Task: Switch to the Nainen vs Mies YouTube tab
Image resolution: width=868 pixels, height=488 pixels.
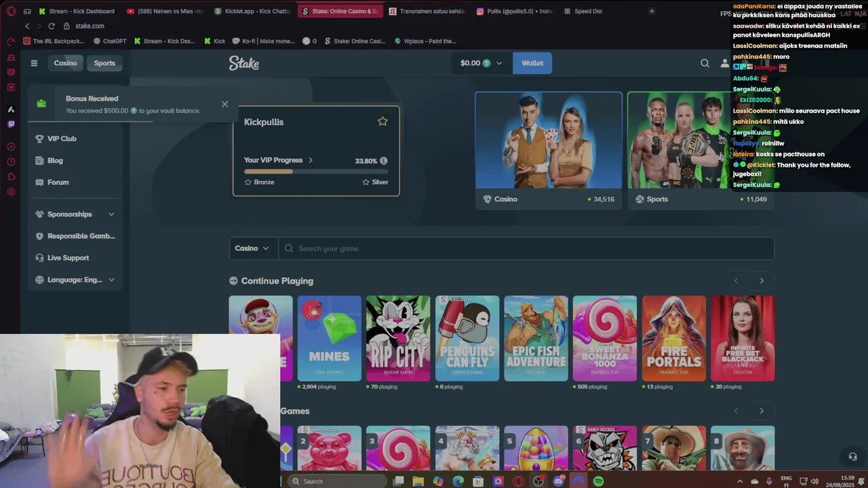Action: (165, 11)
